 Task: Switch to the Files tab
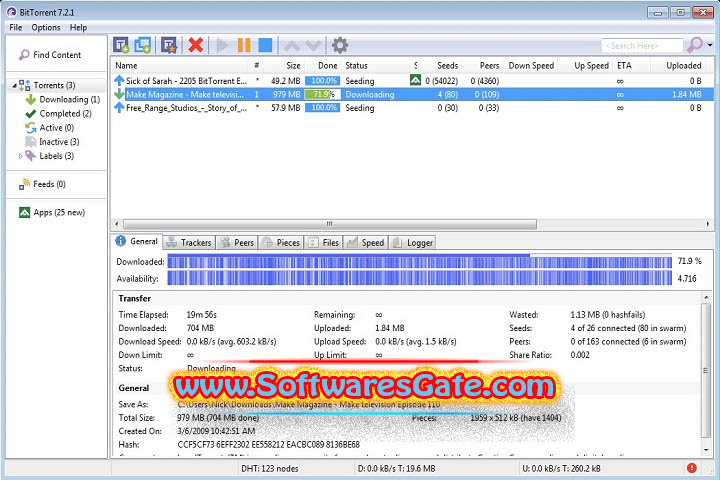pyautogui.click(x=324, y=243)
